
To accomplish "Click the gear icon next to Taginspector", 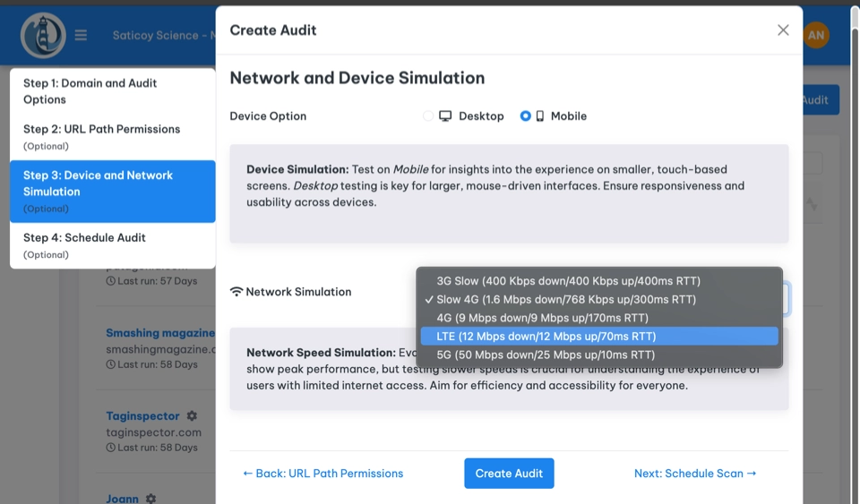I will click(192, 416).
